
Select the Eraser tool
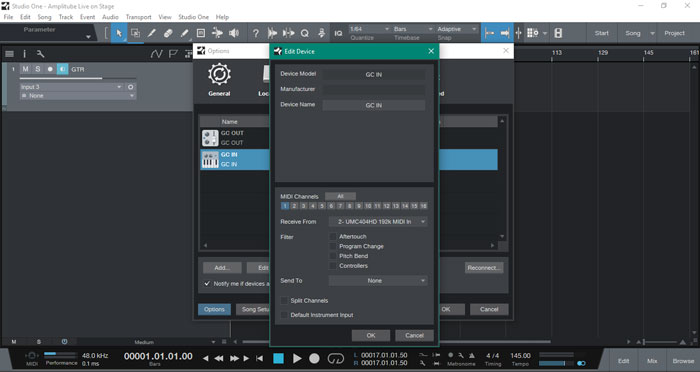[x=168, y=33]
